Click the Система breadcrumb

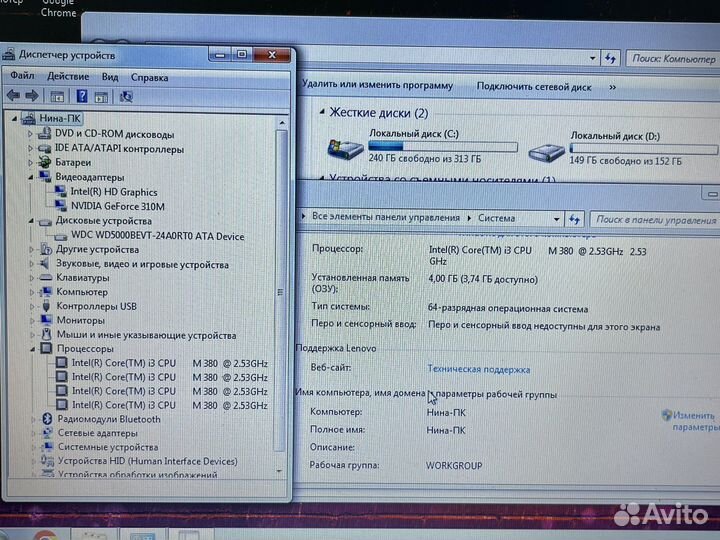496,218
